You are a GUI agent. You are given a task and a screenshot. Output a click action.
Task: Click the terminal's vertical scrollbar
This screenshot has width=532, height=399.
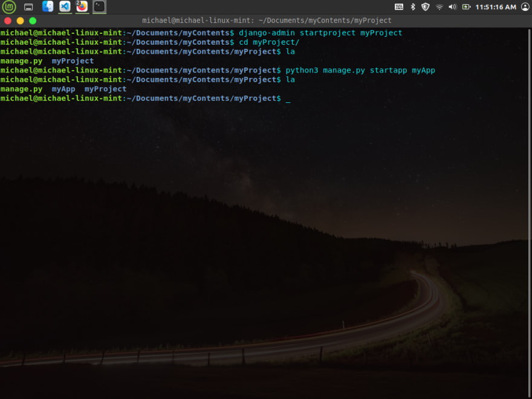point(530,214)
